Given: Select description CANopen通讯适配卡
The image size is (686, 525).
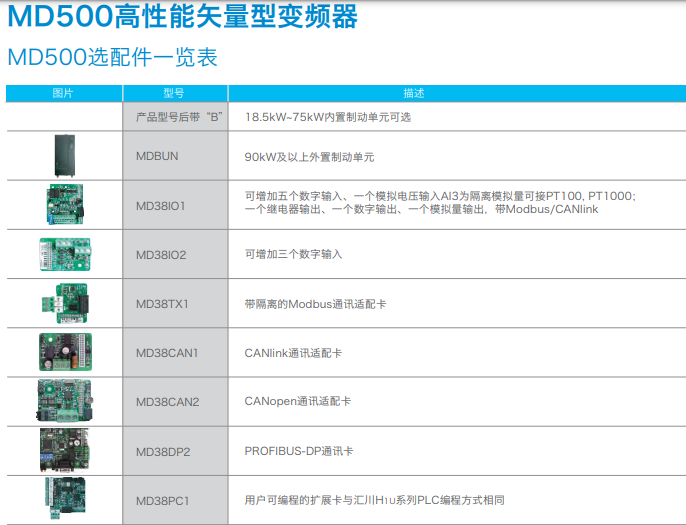Looking at the screenshot, I should [x=298, y=401].
